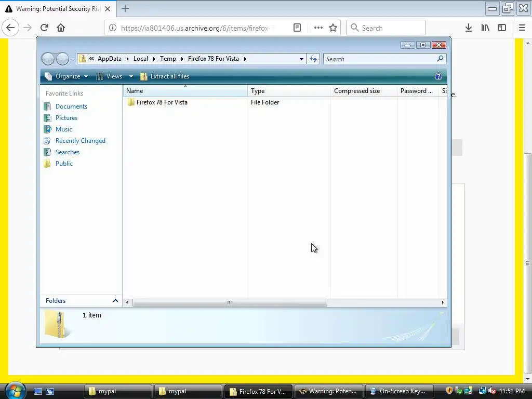Sort by Compressed size column

[x=364, y=90]
